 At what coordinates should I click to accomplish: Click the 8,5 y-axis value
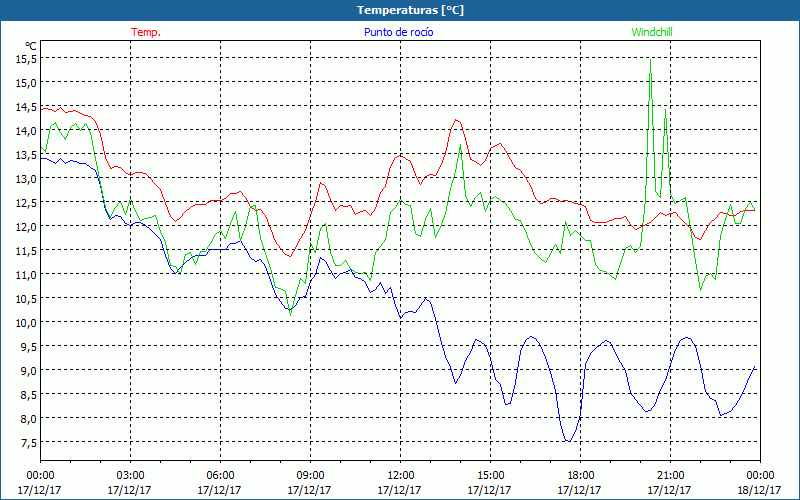click(29, 395)
